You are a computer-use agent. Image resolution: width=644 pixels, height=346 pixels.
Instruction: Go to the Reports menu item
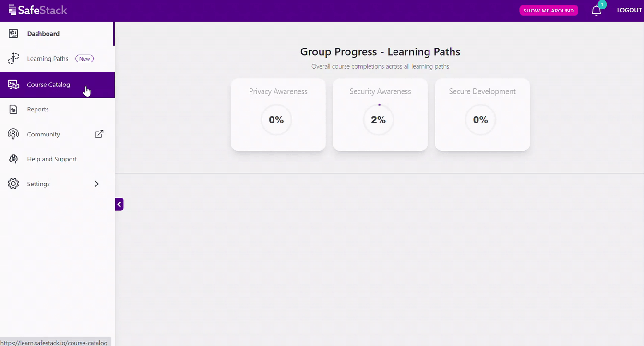(x=38, y=110)
